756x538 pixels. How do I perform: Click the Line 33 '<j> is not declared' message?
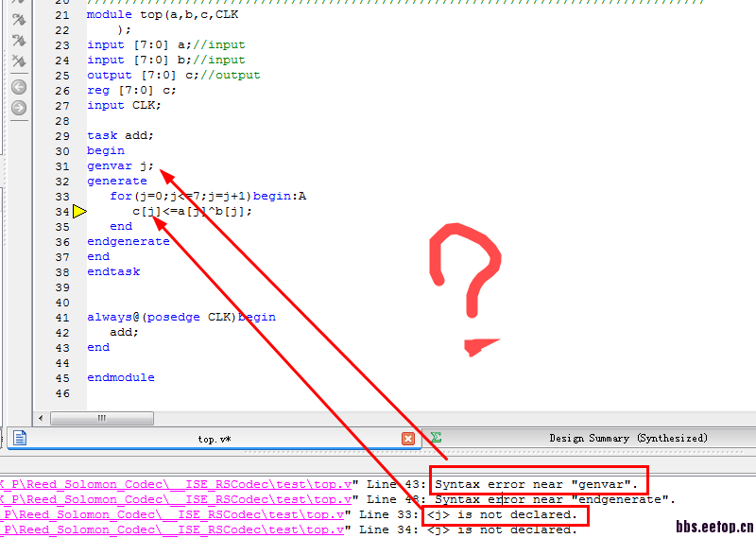(502, 515)
